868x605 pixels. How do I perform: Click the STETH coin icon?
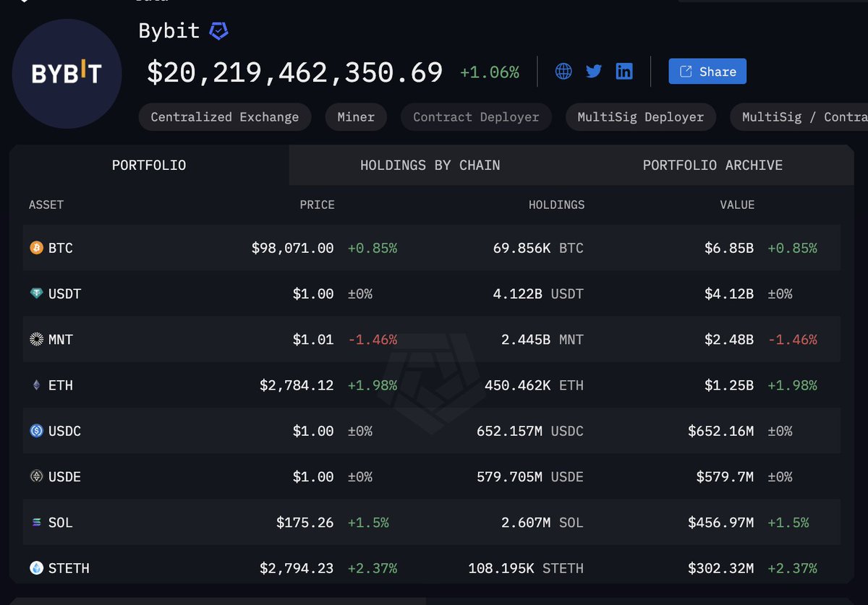coord(36,568)
